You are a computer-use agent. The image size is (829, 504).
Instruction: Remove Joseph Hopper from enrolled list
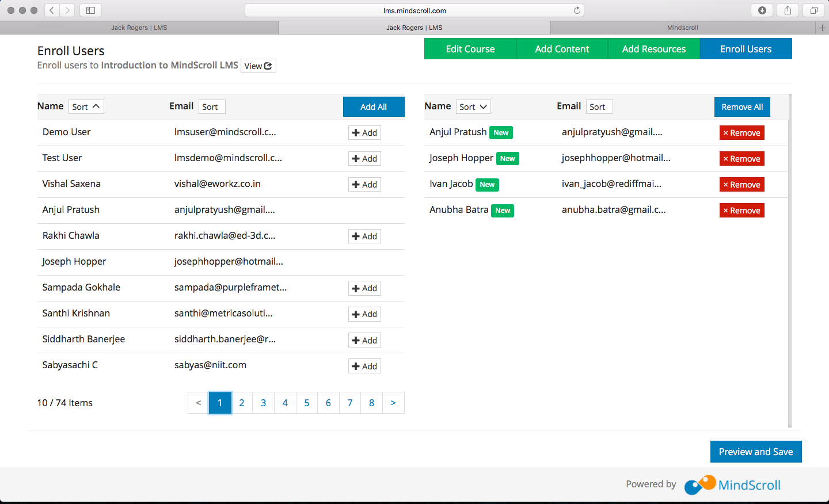742,159
